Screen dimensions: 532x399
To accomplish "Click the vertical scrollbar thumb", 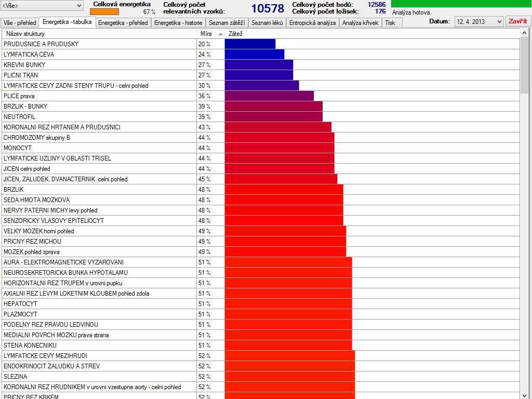I will [x=524, y=65].
